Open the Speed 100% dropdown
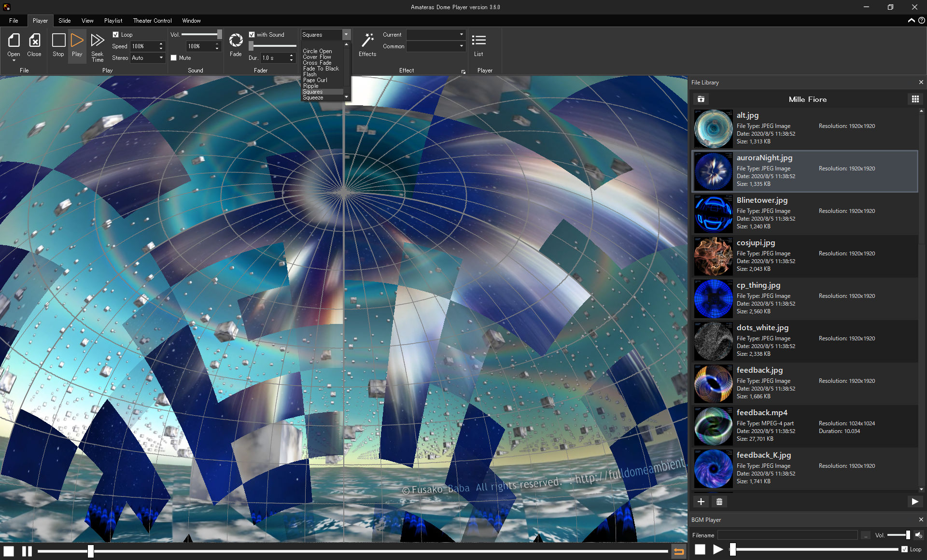This screenshot has width=927, height=560. (x=148, y=46)
